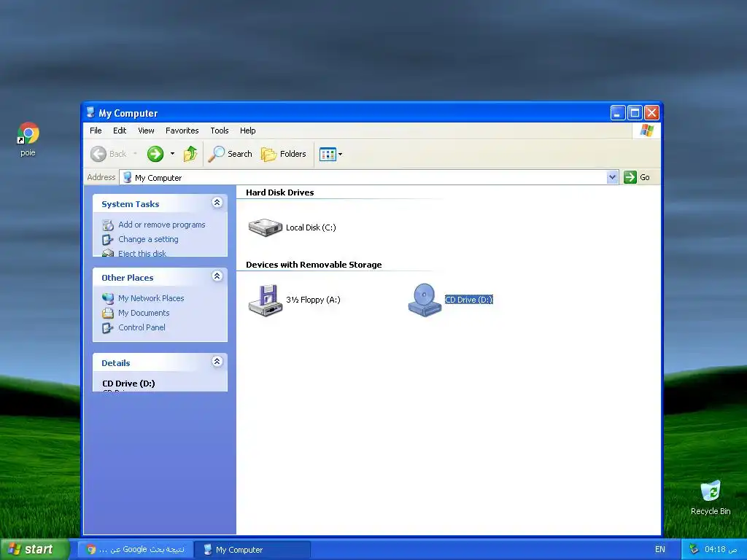Collapse the System Tasks panel
Image resolution: width=747 pixels, height=560 pixels.
point(217,203)
